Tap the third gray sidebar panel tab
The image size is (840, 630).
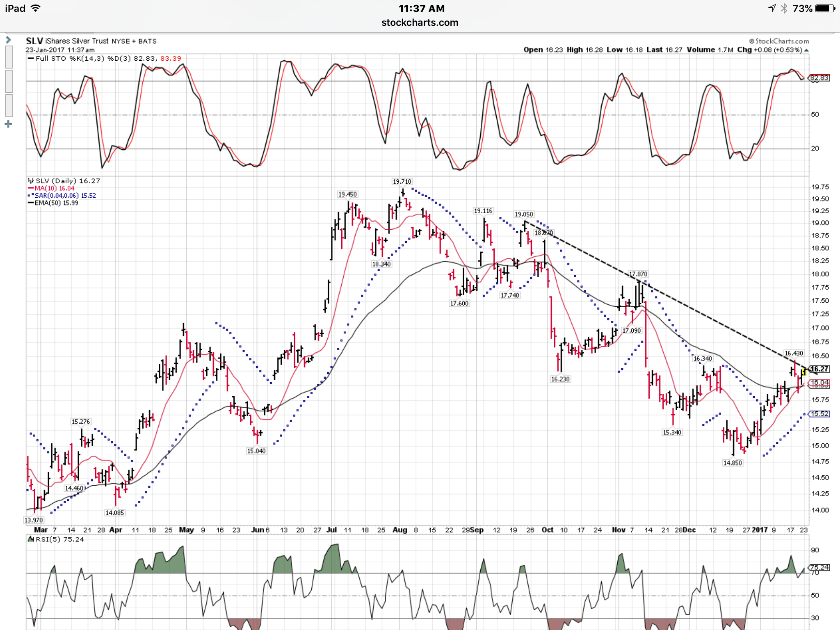9,105
